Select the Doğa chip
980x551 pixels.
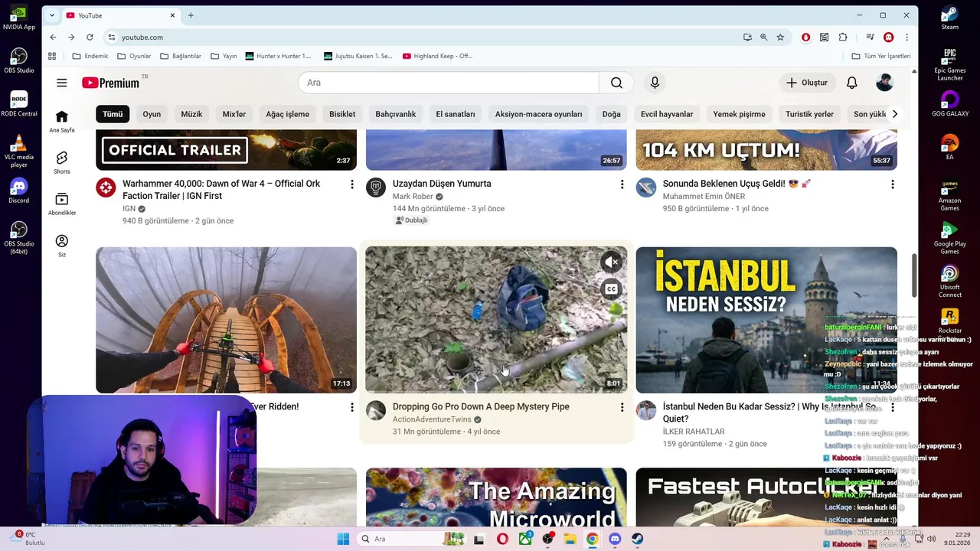pyautogui.click(x=611, y=114)
